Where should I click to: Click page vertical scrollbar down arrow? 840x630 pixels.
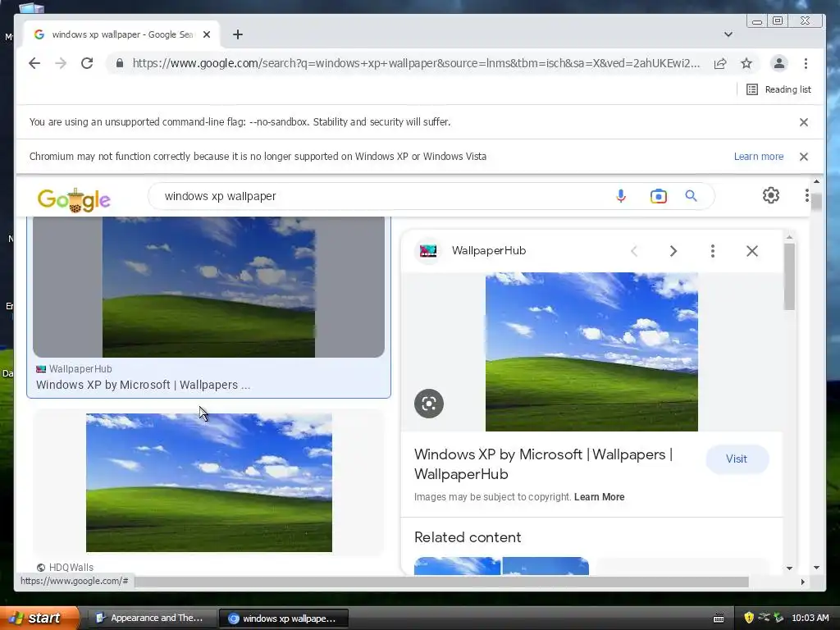tap(816, 568)
